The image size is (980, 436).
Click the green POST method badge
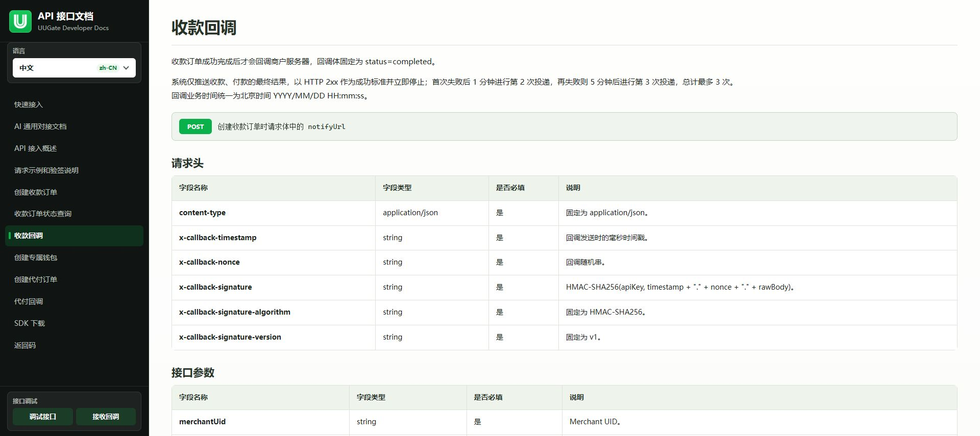[195, 126]
